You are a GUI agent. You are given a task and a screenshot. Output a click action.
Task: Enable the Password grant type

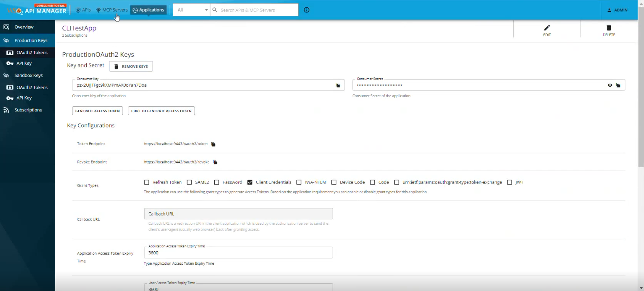(x=217, y=182)
